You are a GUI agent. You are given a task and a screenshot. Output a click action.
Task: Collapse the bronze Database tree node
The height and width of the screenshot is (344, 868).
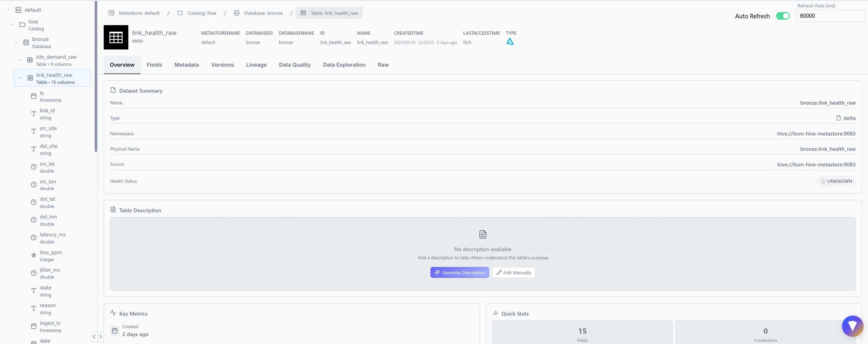pos(16,42)
